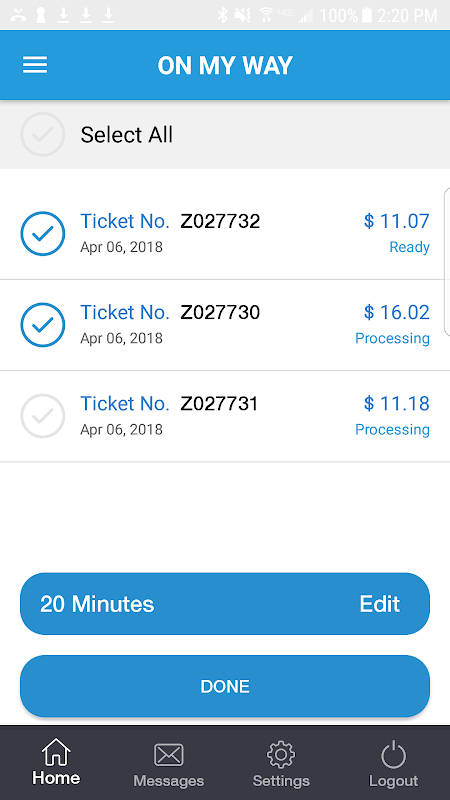450x800 pixels.
Task: Tap the Wi-Fi status icon
Action: point(266,15)
